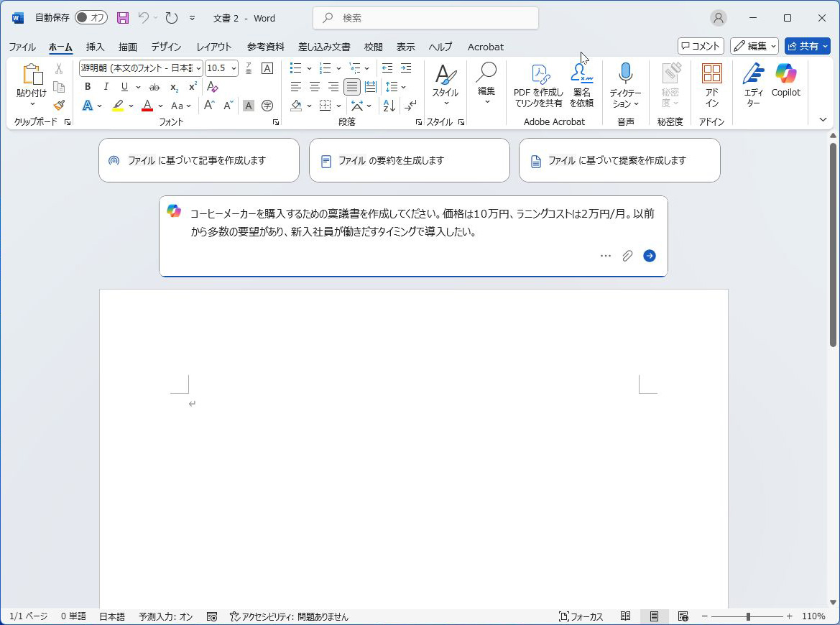Click the format painter brush icon
Viewport: 840px width, 625px height.
pos(59,105)
